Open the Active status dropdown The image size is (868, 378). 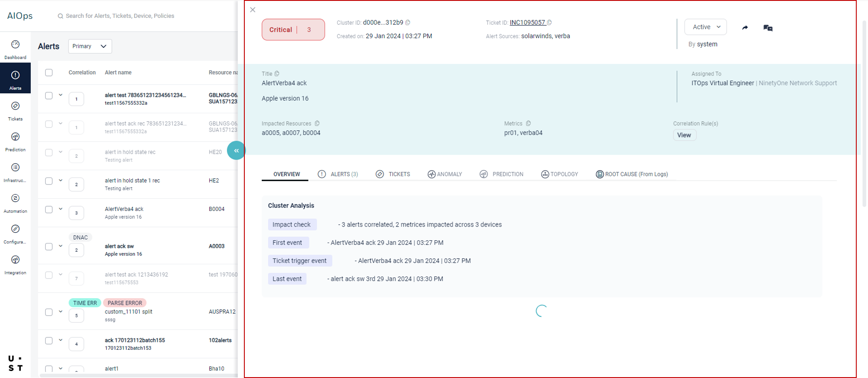705,27
